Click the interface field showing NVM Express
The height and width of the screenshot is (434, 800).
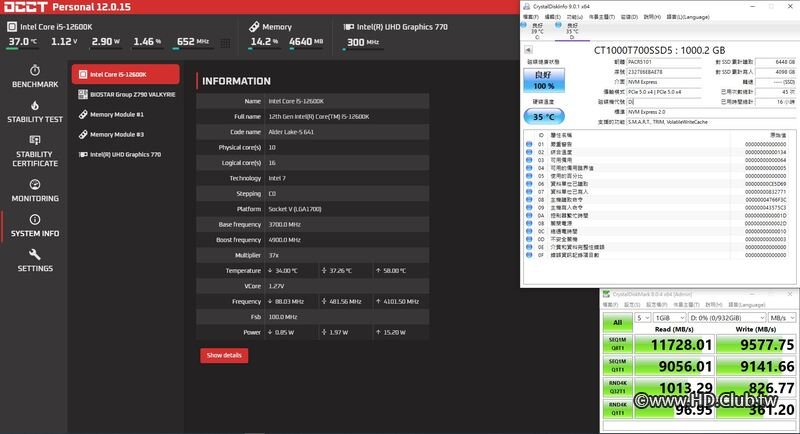point(664,82)
